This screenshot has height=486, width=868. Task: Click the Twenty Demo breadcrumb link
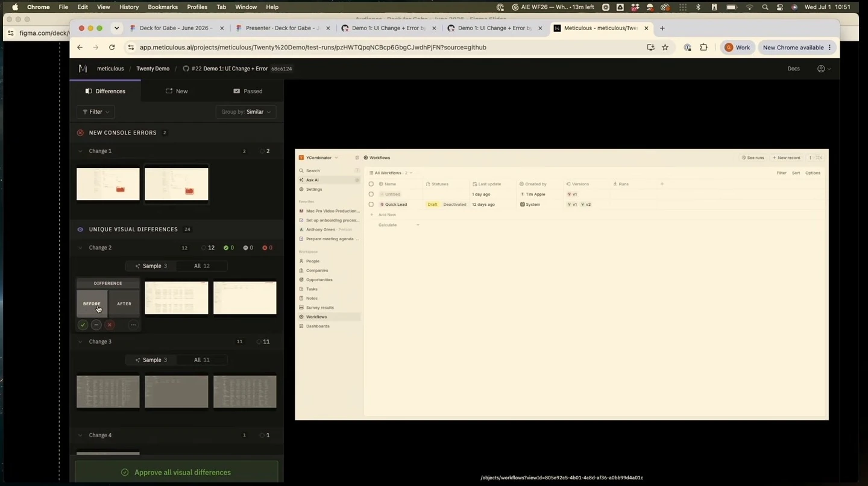click(153, 69)
